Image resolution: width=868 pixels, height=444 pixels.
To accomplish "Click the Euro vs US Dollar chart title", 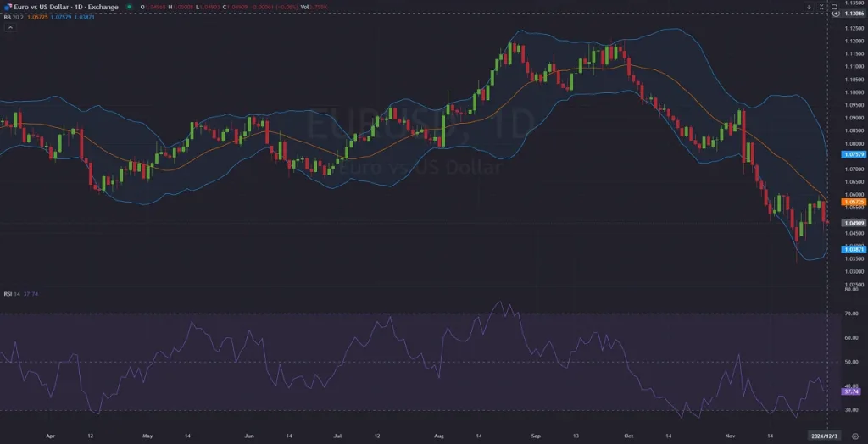I will point(65,7).
